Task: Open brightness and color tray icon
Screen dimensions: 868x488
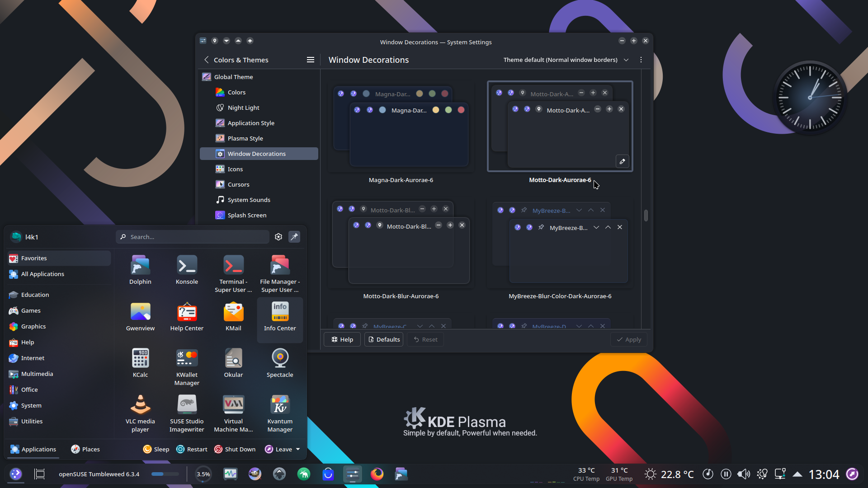Action: click(x=762, y=474)
